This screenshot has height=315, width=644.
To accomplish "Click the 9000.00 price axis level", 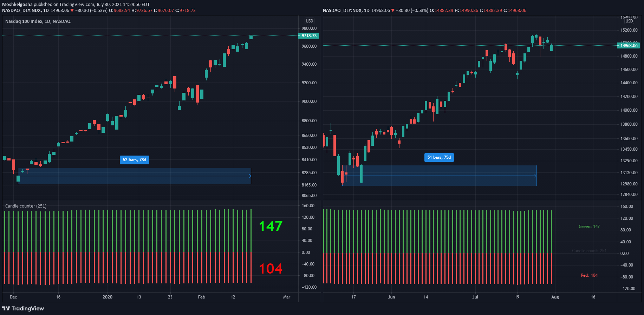I will tap(309, 101).
